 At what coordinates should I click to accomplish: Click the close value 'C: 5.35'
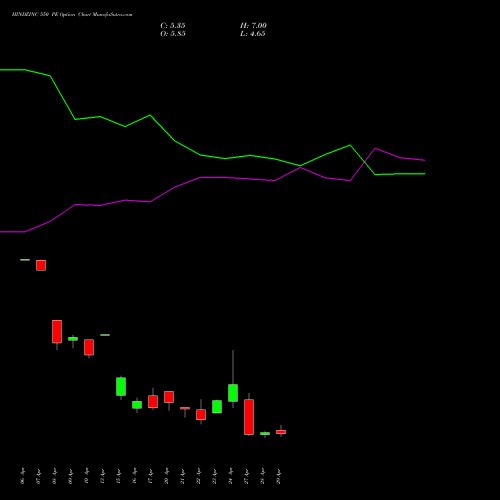[x=173, y=26]
